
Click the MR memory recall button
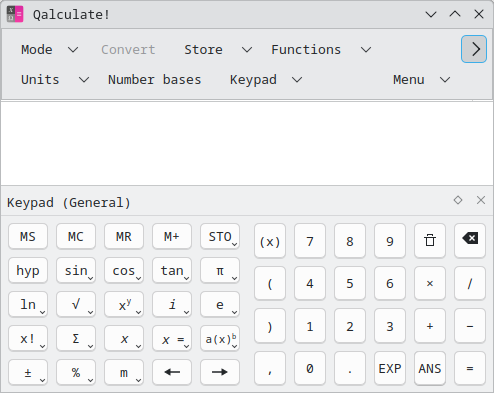point(124,236)
